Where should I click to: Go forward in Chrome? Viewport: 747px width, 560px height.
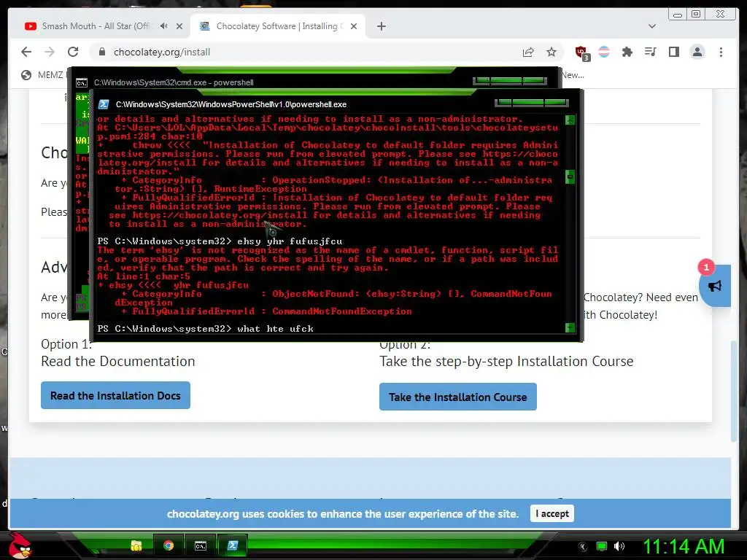pyautogui.click(x=50, y=52)
